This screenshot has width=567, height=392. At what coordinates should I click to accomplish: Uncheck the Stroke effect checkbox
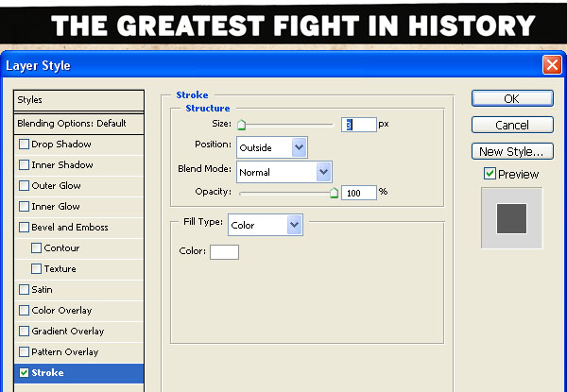[25, 373]
